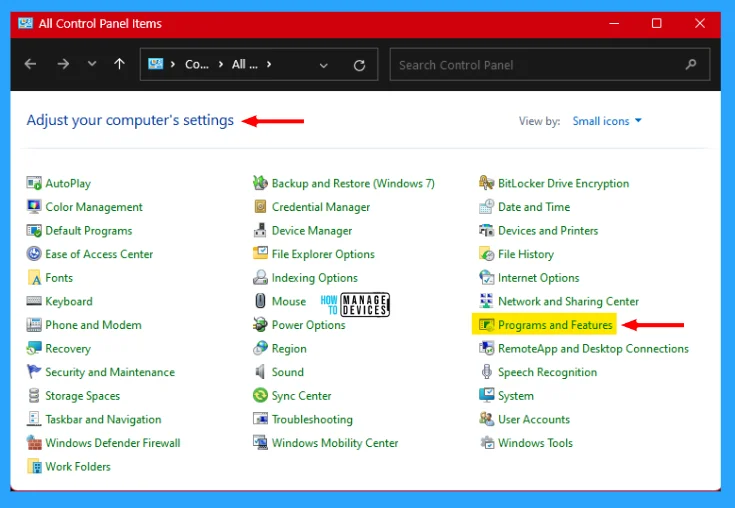Click the Sync Center icon
The image size is (735, 508).
tap(260, 395)
